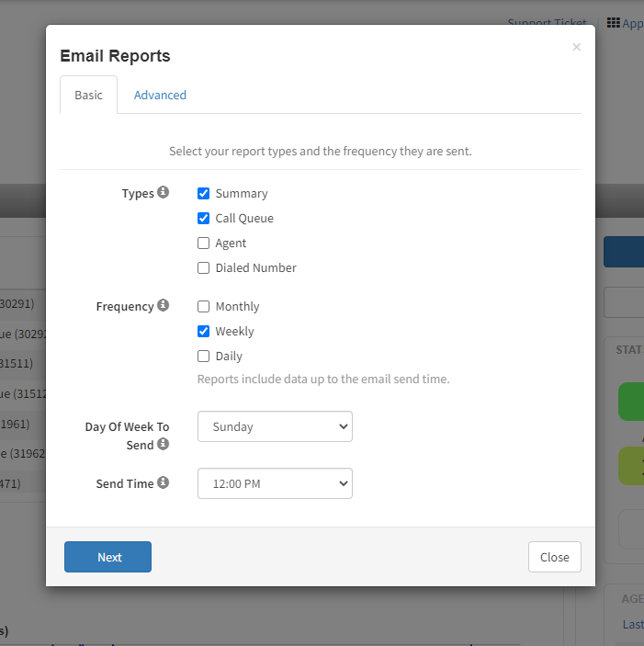
Task: Click the Types info icon
Action: pyautogui.click(x=163, y=192)
